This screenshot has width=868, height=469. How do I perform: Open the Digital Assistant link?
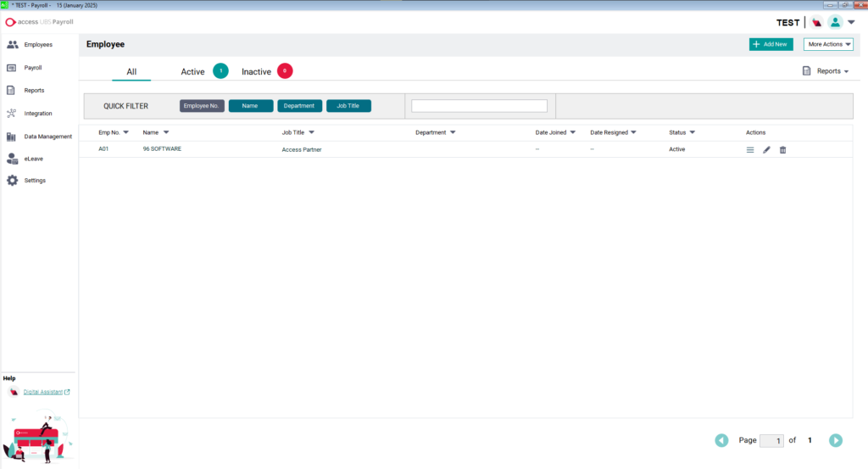[46, 392]
